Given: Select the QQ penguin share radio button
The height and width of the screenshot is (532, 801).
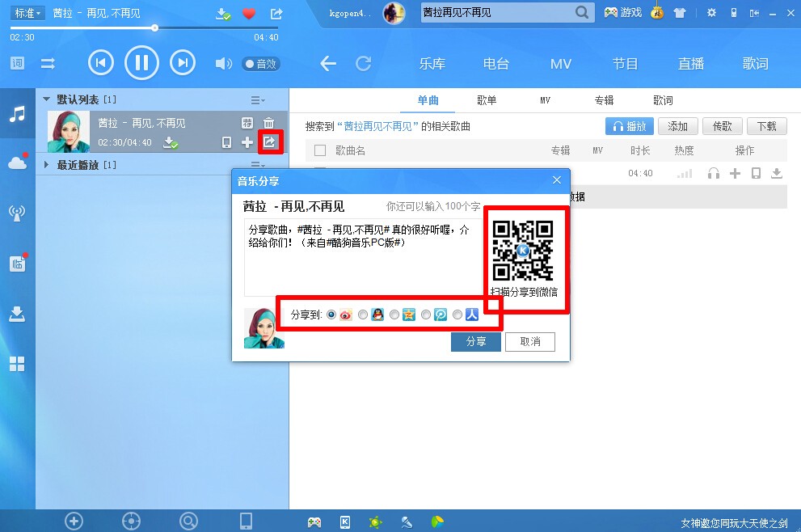Looking at the screenshot, I should pos(363,315).
